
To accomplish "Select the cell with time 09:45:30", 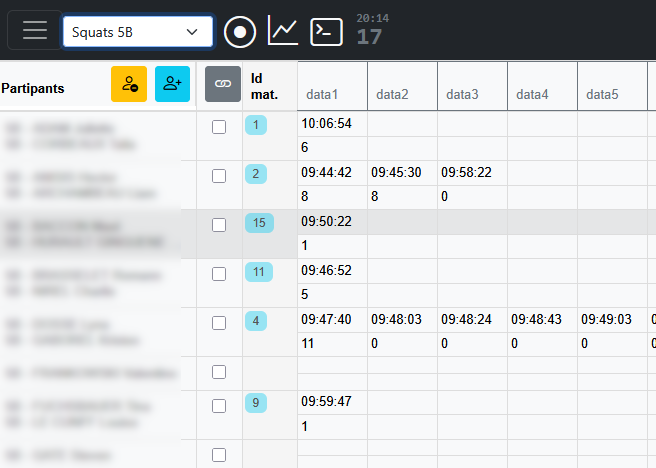I will click(402, 173).
